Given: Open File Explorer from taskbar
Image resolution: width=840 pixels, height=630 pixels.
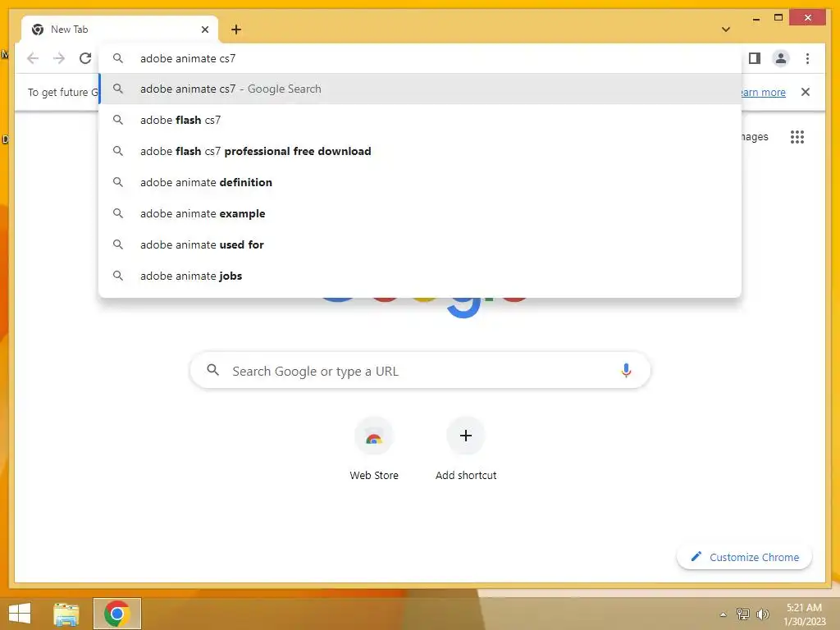Looking at the screenshot, I should pyautogui.click(x=66, y=614).
